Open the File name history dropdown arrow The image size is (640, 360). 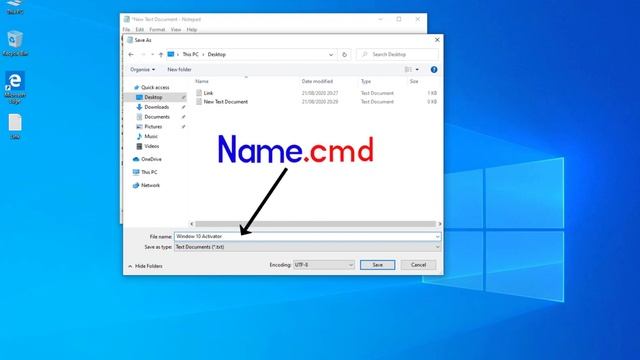[438, 236]
